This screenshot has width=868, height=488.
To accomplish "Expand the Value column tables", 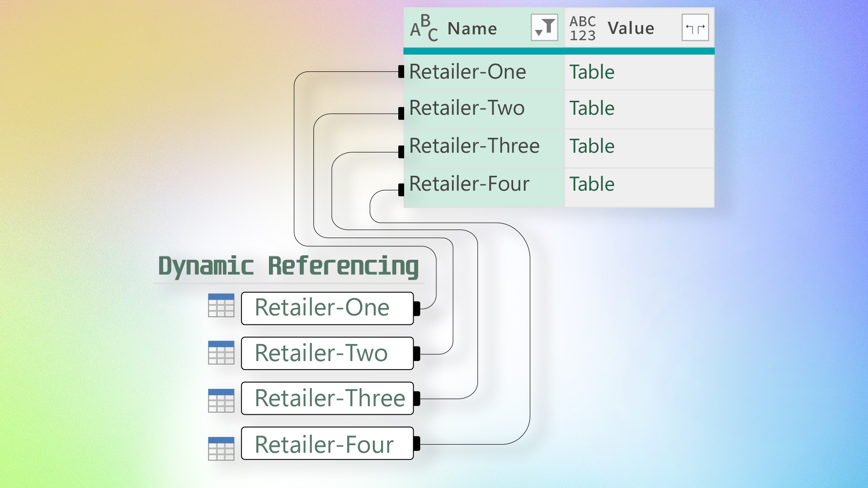I will pos(695,28).
